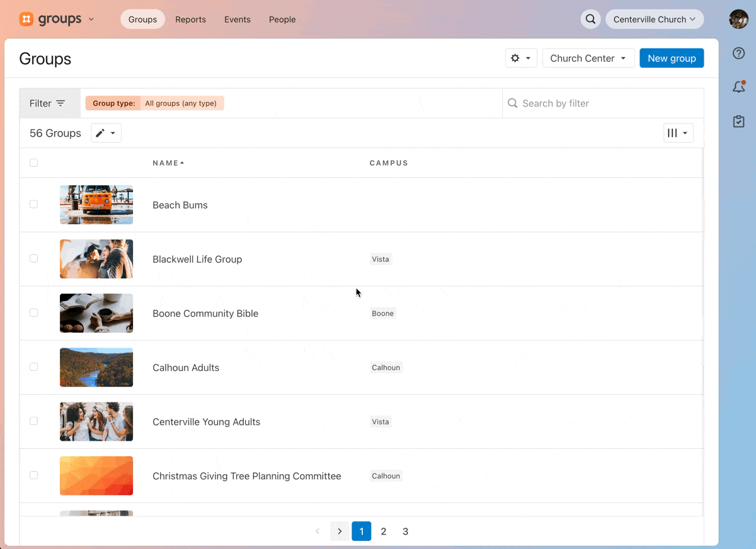The height and width of the screenshot is (549, 756).
Task: Expand the Church Center dropdown
Action: (588, 58)
